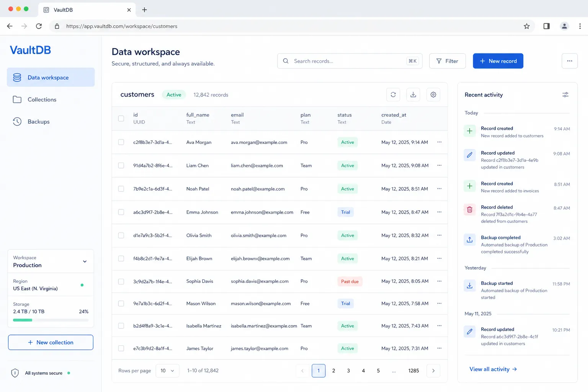Click the 9:08 AM Record updated pencil icon
This screenshot has height=392, width=588.
(x=470, y=155)
